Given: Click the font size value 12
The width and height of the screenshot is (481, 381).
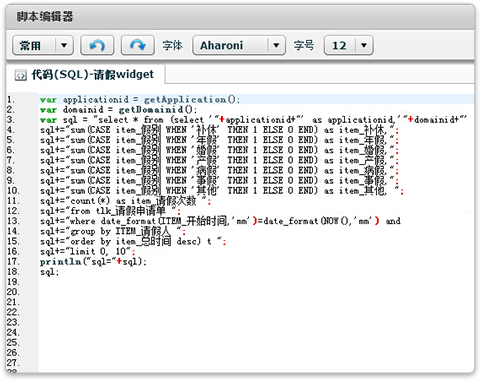Looking at the screenshot, I should pyautogui.click(x=340, y=45).
